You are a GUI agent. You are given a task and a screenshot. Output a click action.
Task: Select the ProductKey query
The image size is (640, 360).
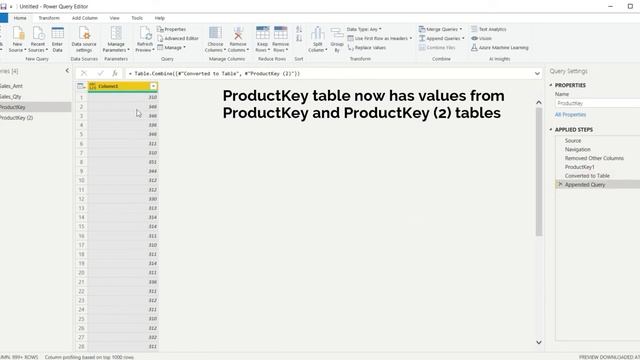pos(36,107)
